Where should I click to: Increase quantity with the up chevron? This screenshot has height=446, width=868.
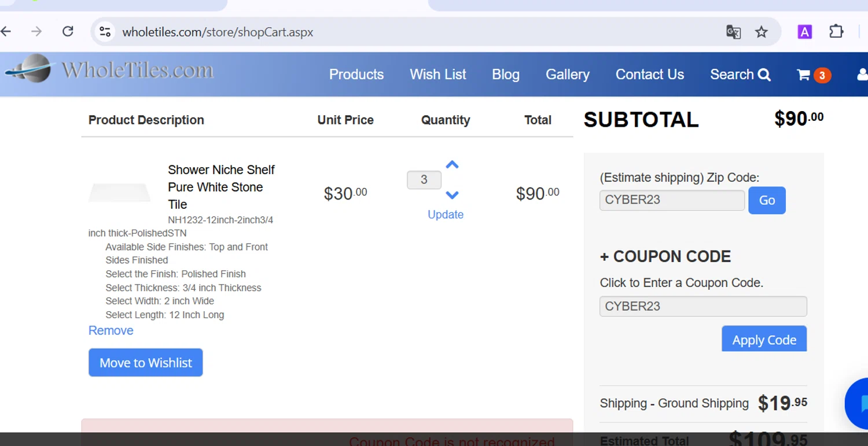452,165
